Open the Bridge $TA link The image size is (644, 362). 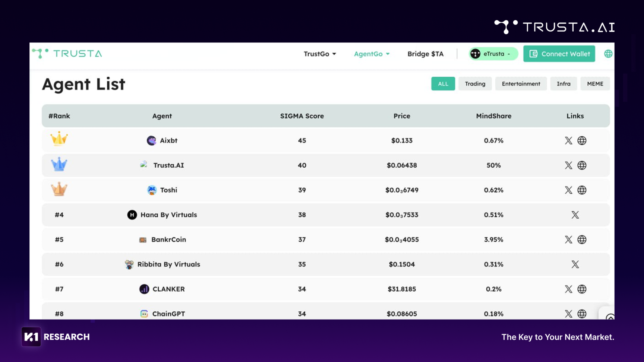425,54
